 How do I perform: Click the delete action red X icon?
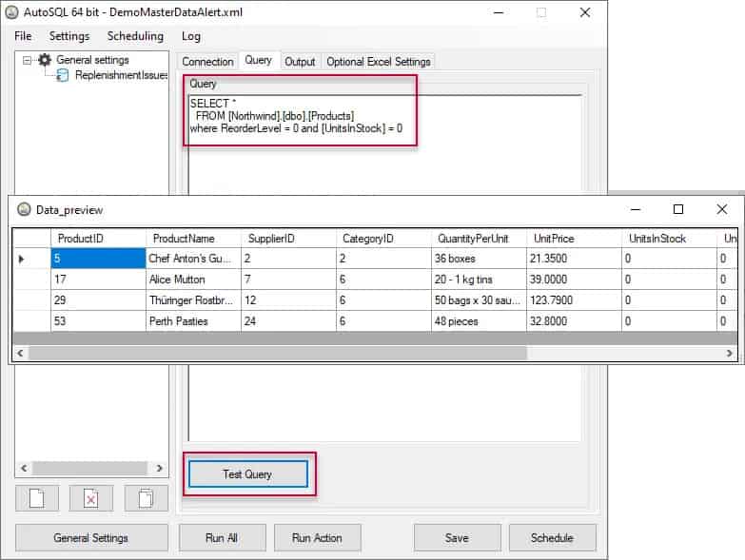(91, 498)
